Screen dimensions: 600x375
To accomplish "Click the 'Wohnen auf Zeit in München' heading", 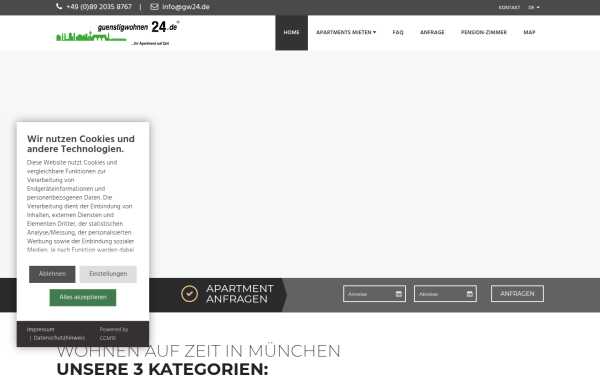I will point(198,351).
